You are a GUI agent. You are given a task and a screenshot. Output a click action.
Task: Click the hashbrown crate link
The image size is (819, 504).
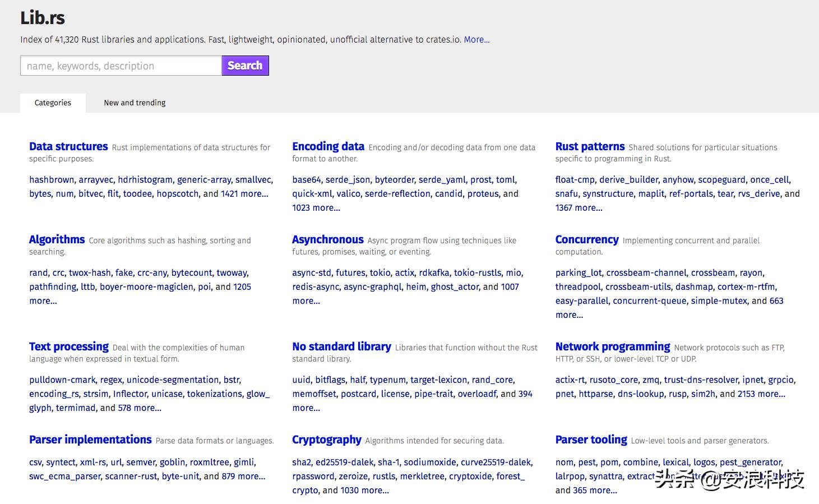point(52,179)
